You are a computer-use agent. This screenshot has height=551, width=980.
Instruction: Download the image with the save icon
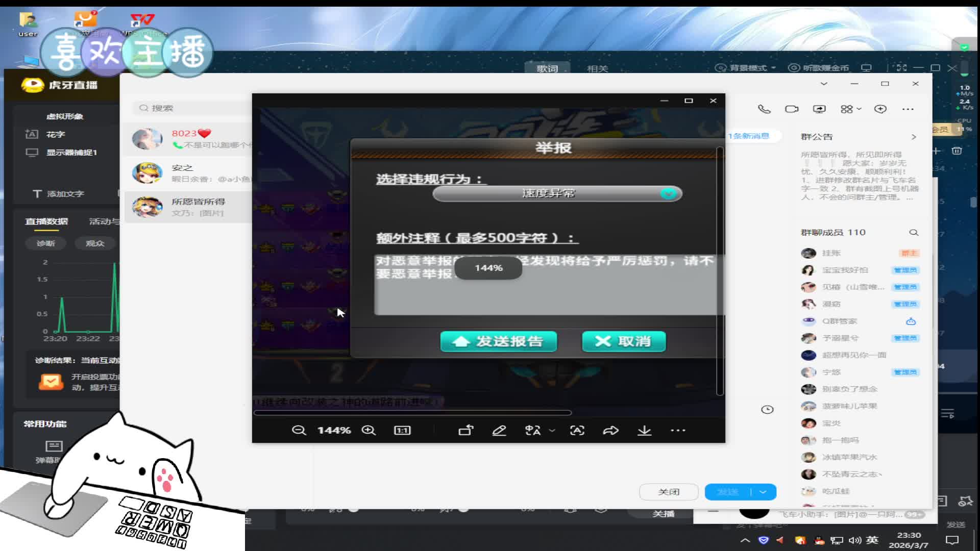point(645,431)
